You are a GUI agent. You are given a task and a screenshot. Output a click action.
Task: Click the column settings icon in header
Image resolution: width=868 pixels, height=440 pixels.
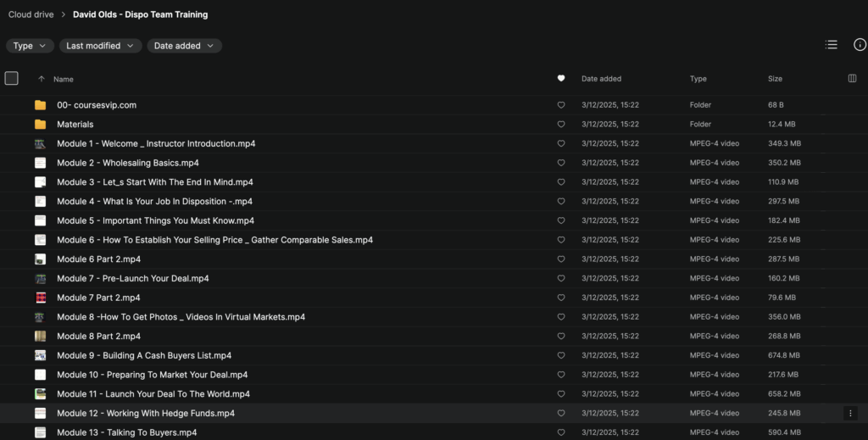click(852, 79)
